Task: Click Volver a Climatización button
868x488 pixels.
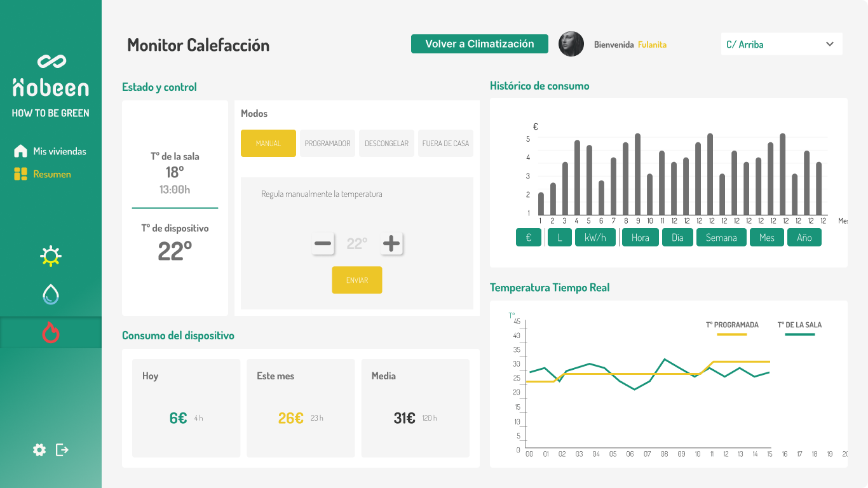Action: [480, 44]
